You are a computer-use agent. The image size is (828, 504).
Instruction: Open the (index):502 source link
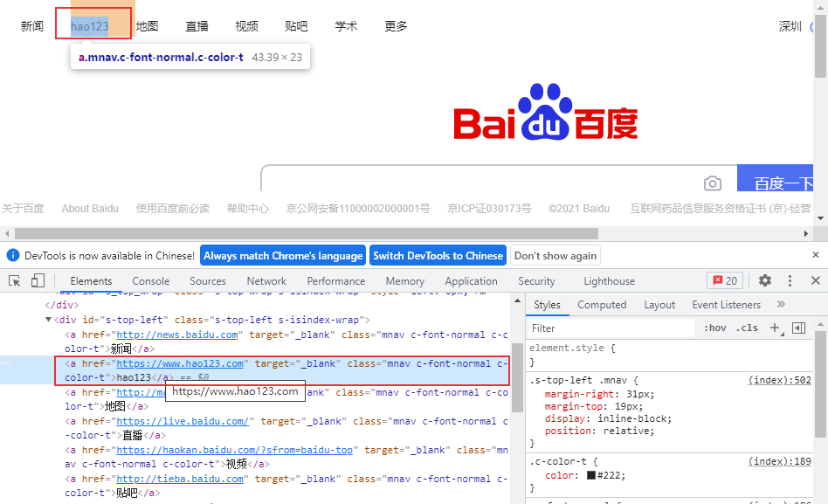[779, 380]
